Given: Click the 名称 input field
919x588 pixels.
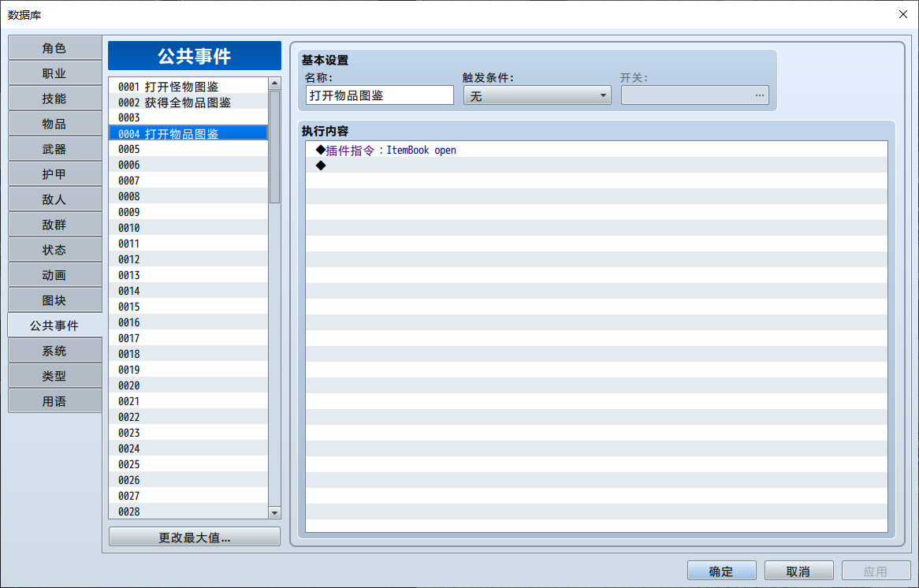Looking at the screenshot, I should pyautogui.click(x=380, y=95).
